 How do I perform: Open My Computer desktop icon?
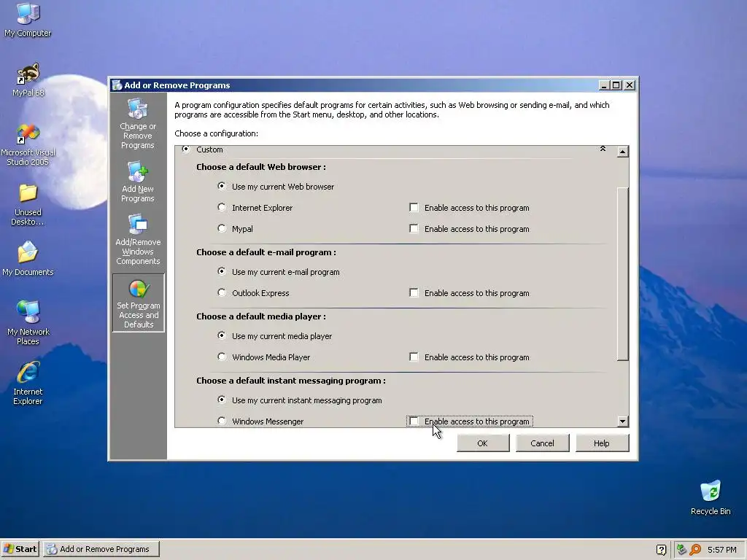28,20
